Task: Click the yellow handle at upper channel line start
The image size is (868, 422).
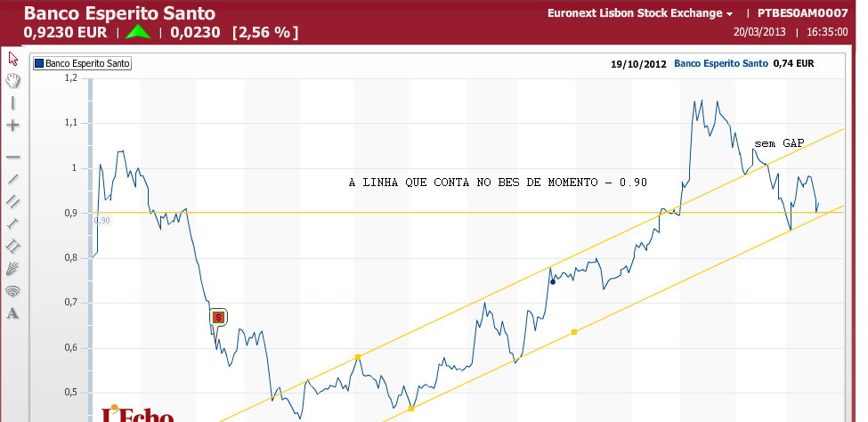Action: (x=358, y=357)
